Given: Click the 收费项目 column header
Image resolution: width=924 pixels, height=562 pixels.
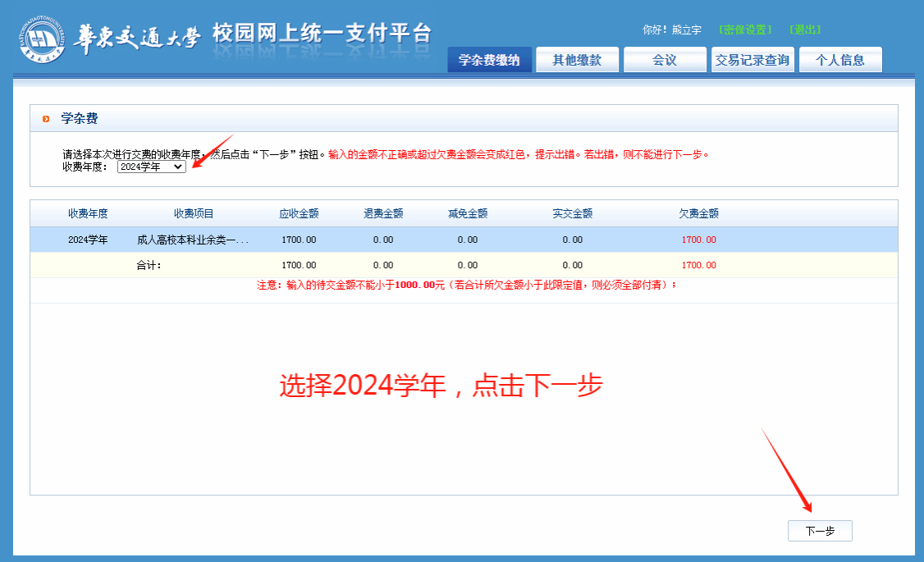Looking at the screenshot, I should [194, 213].
